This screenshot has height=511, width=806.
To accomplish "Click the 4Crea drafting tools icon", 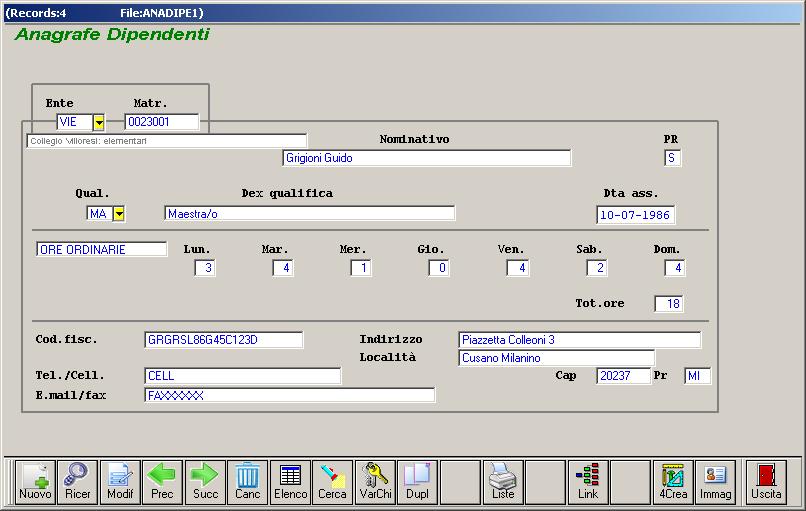I will (x=673, y=481).
